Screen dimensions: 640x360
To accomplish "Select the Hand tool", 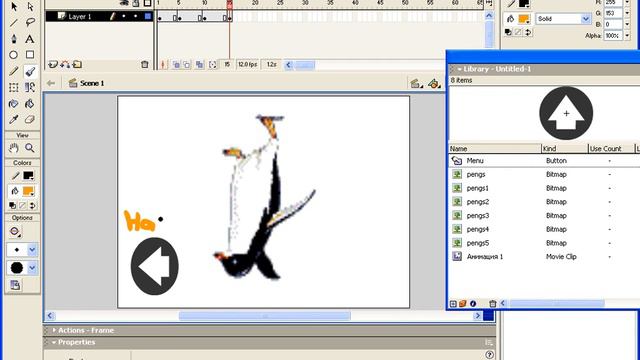I will click(14, 148).
